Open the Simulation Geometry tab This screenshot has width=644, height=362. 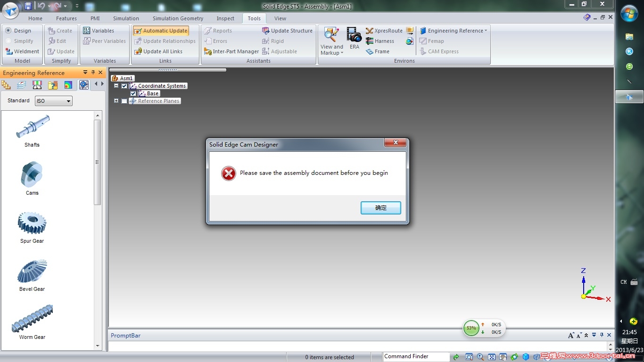(x=178, y=18)
